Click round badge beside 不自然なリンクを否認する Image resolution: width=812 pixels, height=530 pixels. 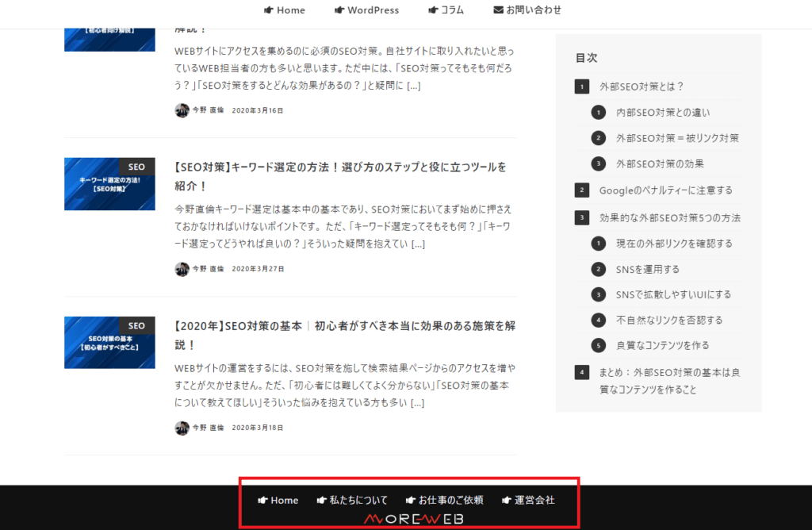pyautogui.click(x=599, y=321)
